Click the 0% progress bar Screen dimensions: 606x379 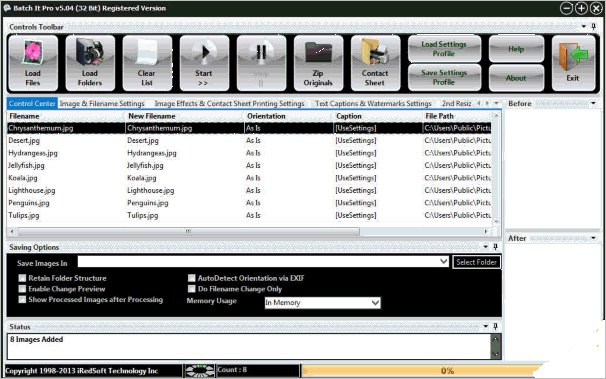pos(448,371)
